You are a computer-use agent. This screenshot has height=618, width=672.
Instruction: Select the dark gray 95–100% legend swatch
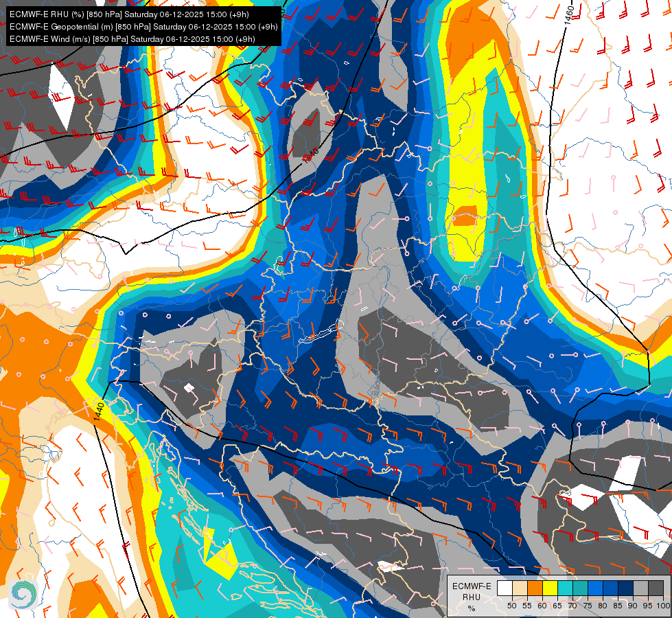(656, 588)
